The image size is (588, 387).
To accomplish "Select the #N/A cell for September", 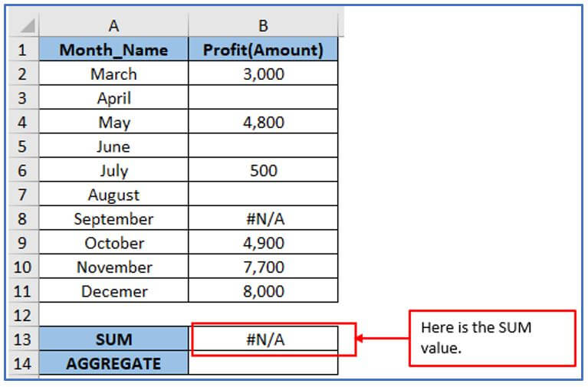I will click(263, 218).
